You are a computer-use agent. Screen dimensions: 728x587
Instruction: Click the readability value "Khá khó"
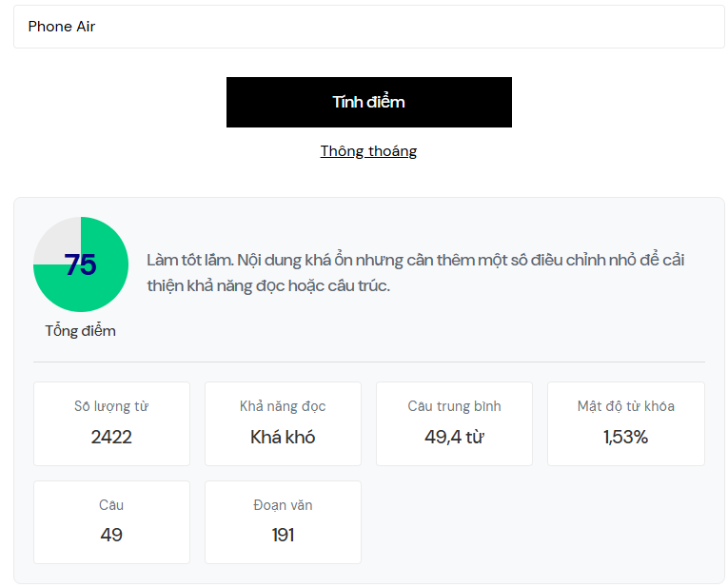coord(283,438)
